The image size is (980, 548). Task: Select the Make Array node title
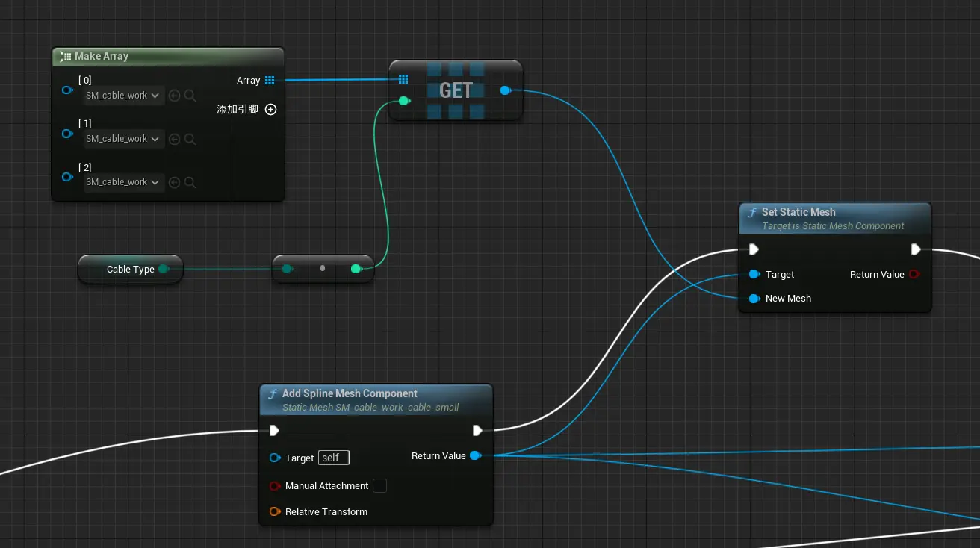pos(102,56)
